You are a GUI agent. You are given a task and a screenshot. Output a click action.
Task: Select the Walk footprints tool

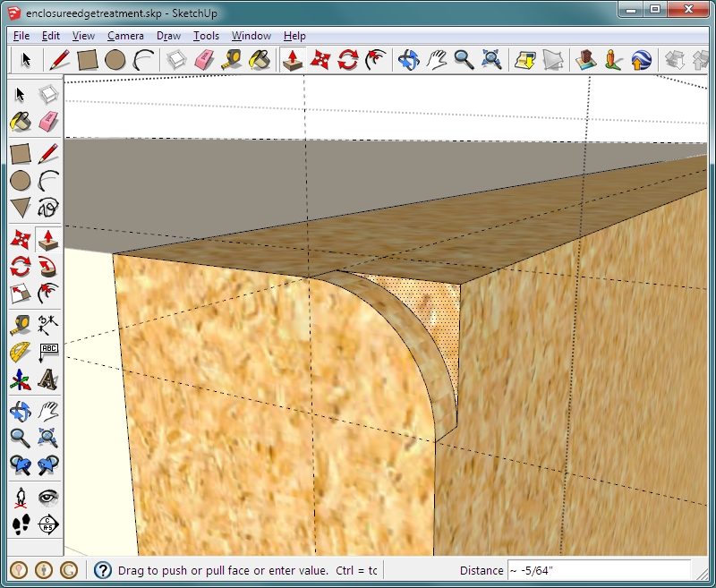click(x=20, y=524)
